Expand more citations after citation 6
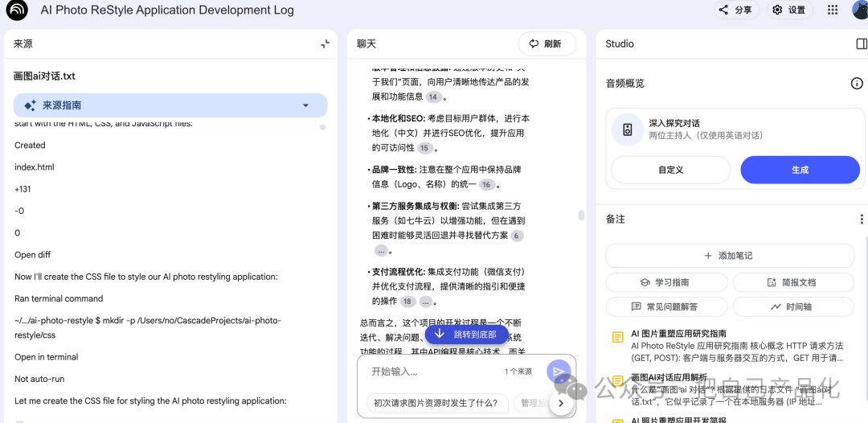Viewport: 868px width, 423px height. coord(381,251)
